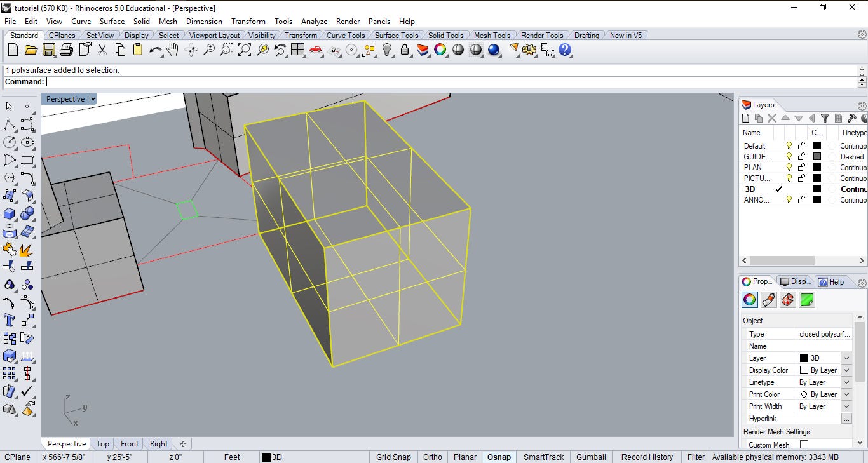
Task: Select the Sphere tool in the sidebar
Action: tap(27, 214)
